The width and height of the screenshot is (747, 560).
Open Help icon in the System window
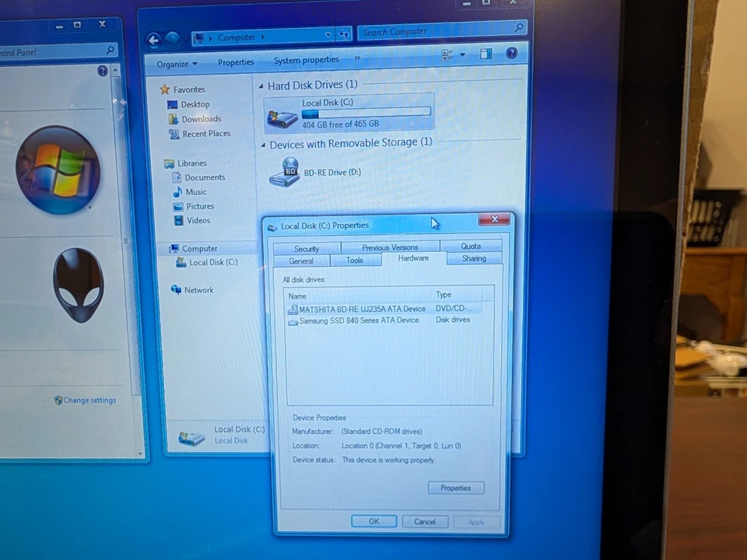point(103,71)
